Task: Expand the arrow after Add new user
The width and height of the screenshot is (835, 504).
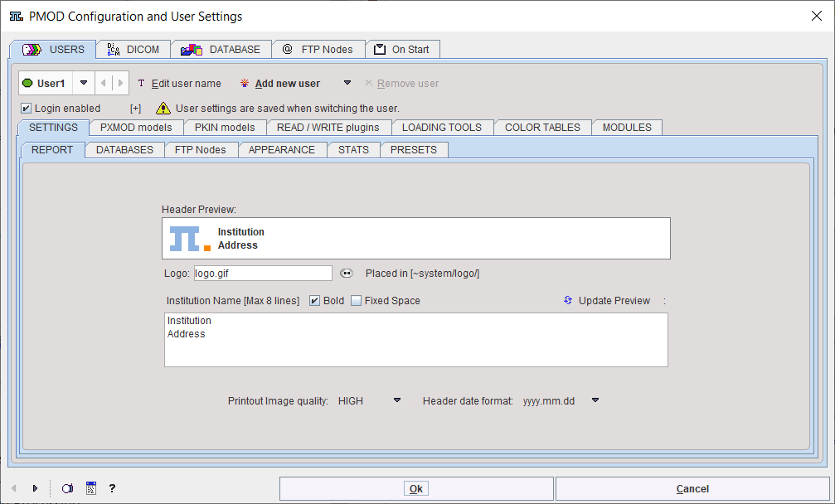Action: (x=347, y=83)
